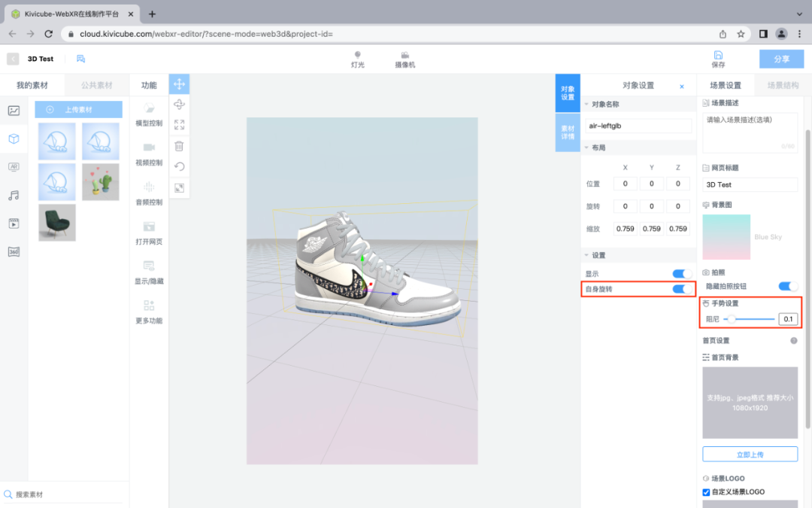
Task: Click the Blue Sky background swatch
Action: pyautogui.click(x=726, y=237)
